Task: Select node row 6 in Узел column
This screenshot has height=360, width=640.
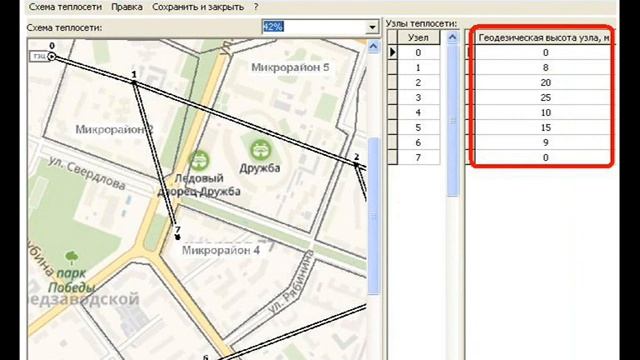Action: (x=418, y=142)
